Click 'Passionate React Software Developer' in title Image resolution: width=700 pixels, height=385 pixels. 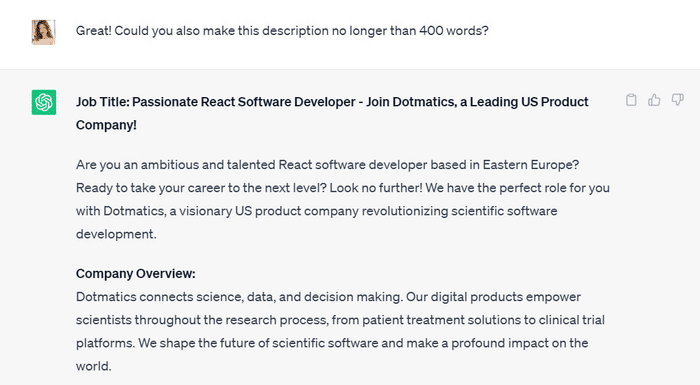244,102
